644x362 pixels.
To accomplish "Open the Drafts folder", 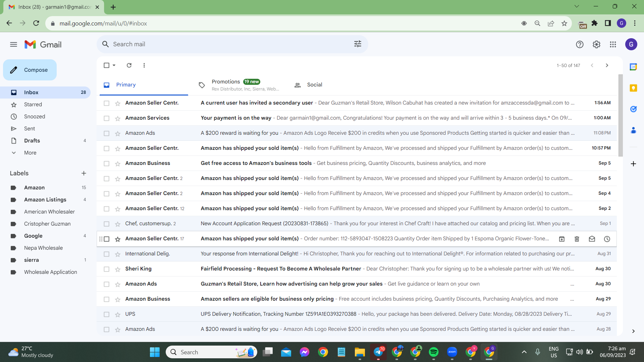I will coord(32,141).
